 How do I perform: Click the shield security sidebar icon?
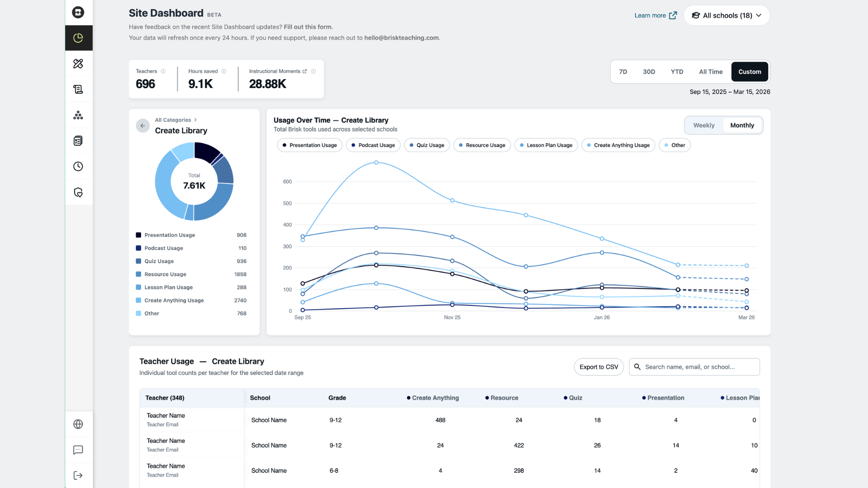click(x=78, y=192)
